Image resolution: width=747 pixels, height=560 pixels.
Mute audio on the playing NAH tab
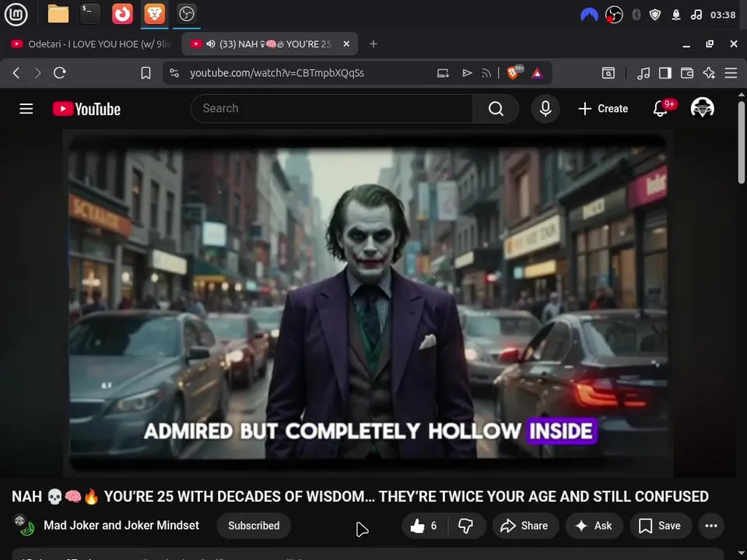point(211,44)
